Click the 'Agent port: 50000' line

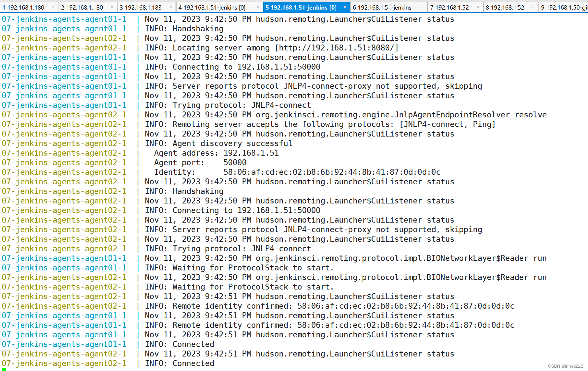[x=124, y=163]
